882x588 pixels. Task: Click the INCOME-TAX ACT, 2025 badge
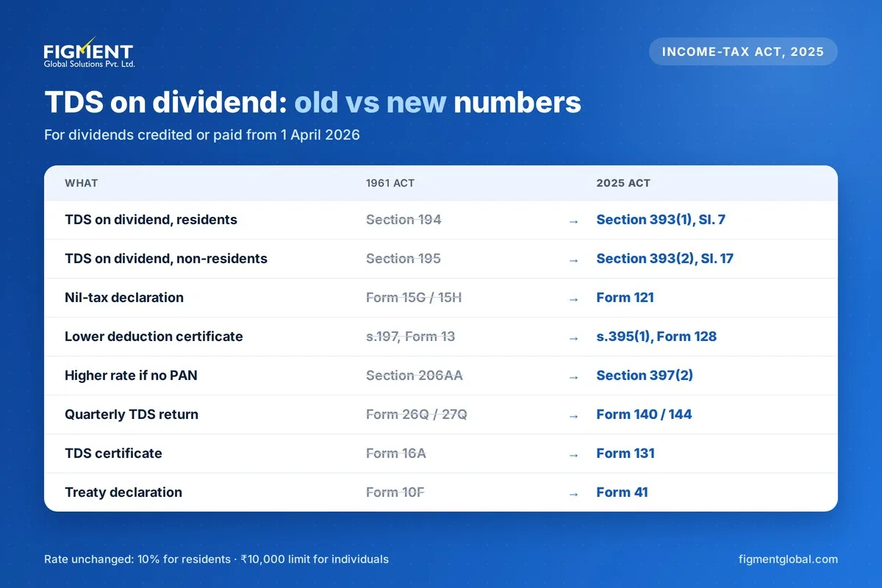tap(743, 51)
